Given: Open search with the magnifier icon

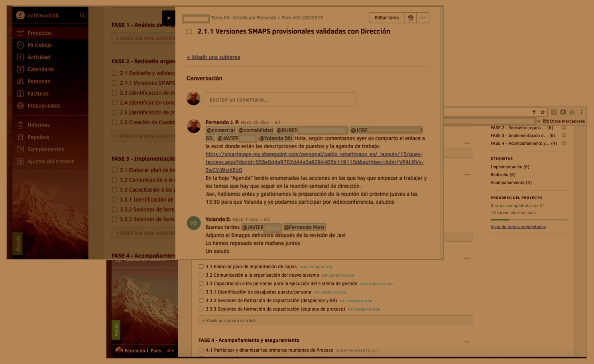Looking at the screenshot, I should (x=82, y=15).
